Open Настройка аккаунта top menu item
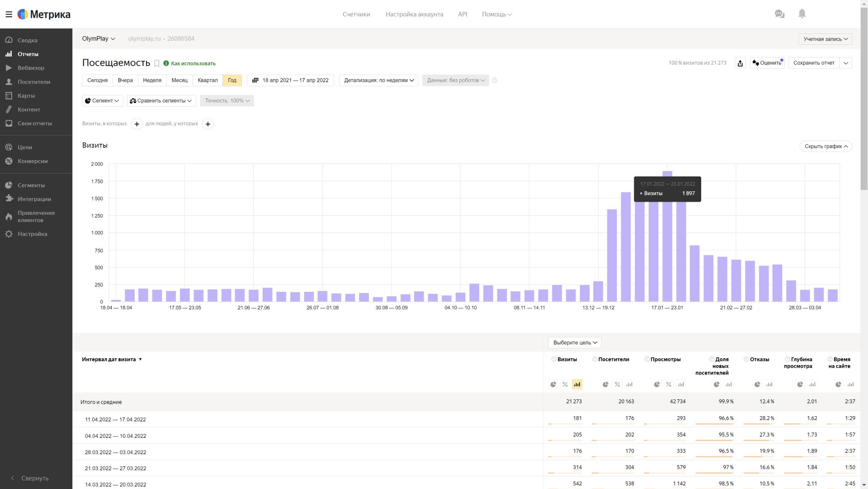This screenshot has width=868, height=489. pos(414,14)
